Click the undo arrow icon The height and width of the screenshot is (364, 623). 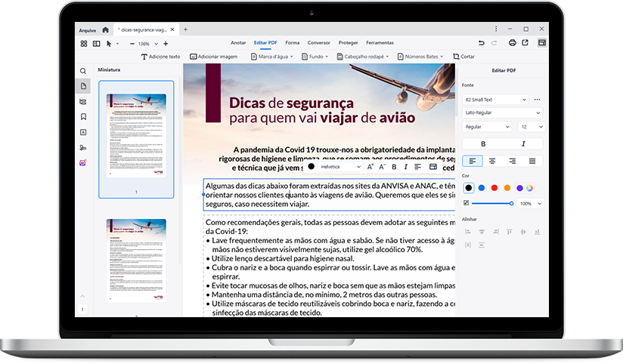pos(480,43)
